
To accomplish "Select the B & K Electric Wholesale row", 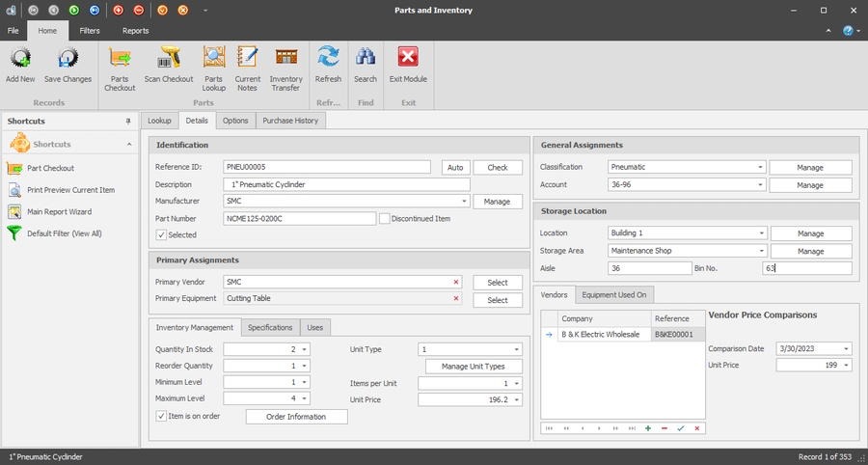I will pos(623,335).
